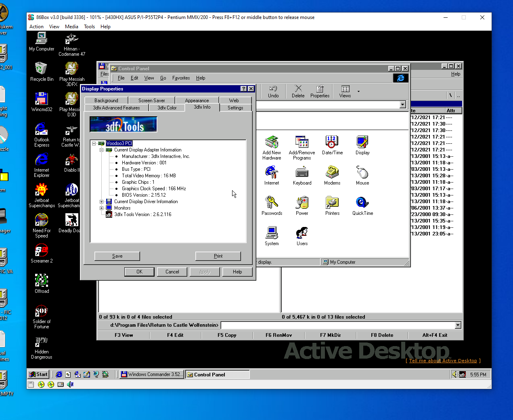Screen dimensions: 513x420
Task: Open Hidden Dangerous desktop shortcut
Action: 42,347
